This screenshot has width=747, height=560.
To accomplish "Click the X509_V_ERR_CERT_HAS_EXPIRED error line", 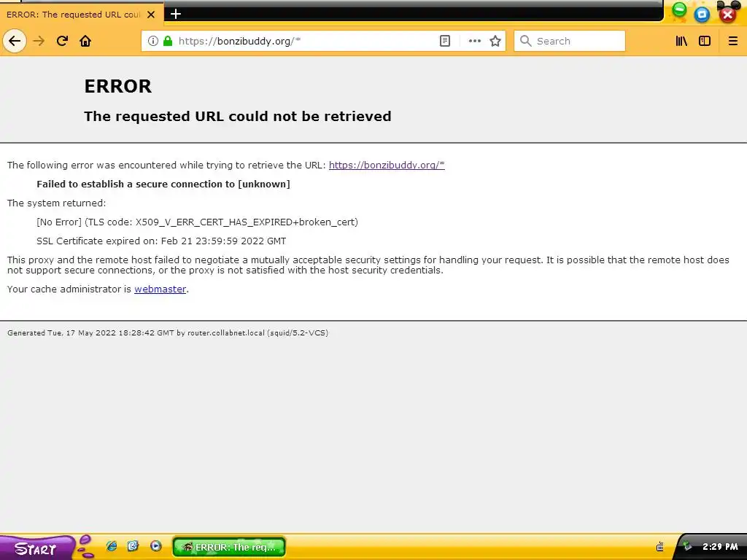I will [x=197, y=222].
